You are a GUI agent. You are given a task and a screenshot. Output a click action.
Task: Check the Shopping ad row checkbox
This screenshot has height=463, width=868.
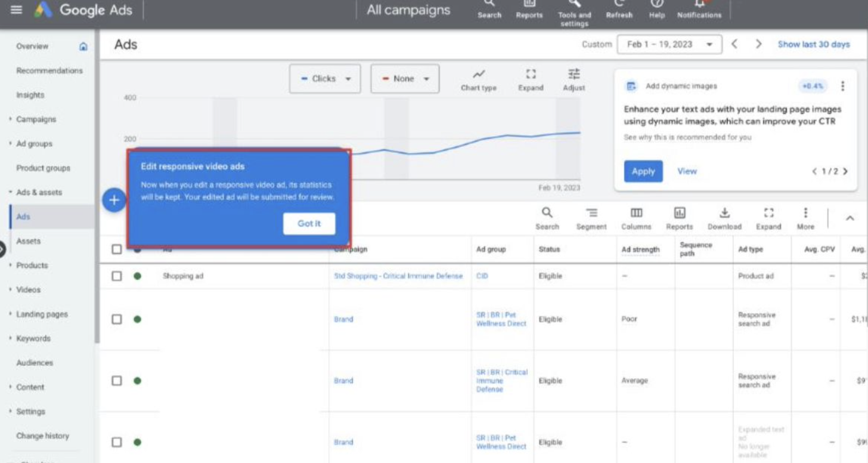point(117,276)
